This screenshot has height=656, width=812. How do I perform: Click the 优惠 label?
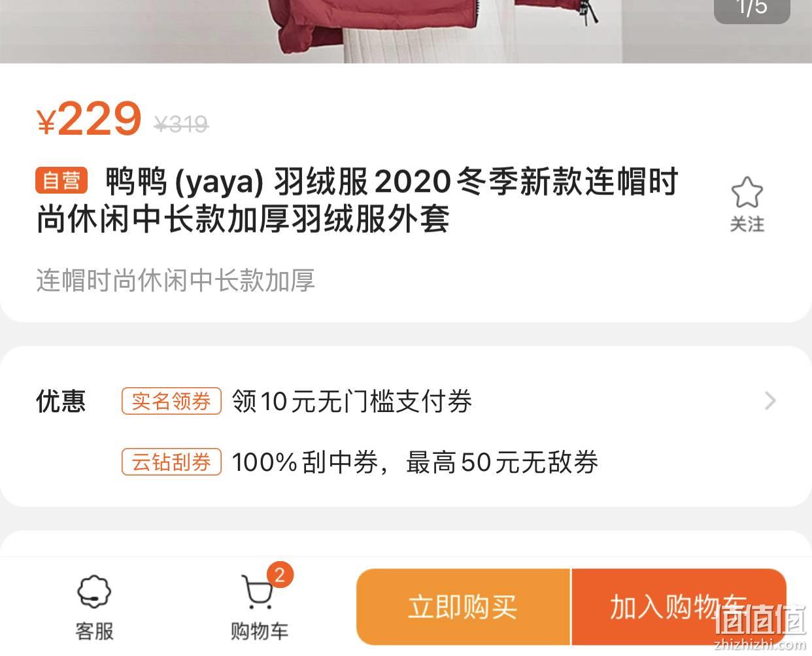click(x=61, y=401)
